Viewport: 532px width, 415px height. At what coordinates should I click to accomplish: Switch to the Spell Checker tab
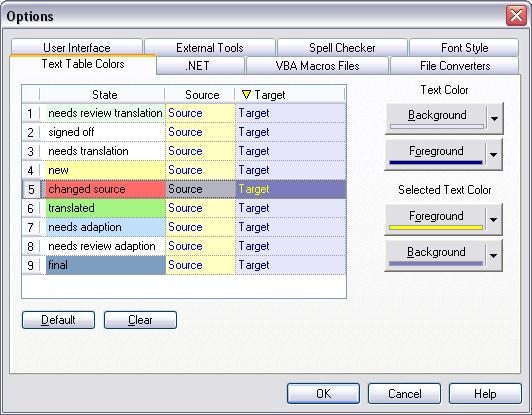pyautogui.click(x=342, y=48)
